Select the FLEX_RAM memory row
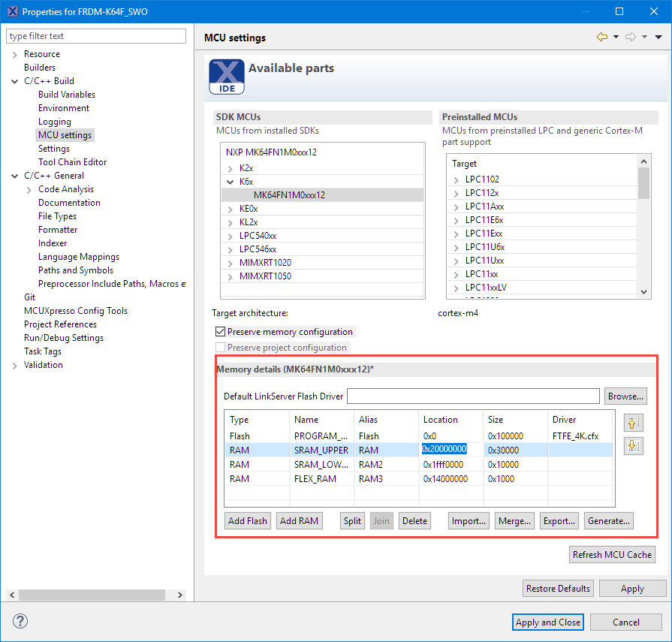 315,478
